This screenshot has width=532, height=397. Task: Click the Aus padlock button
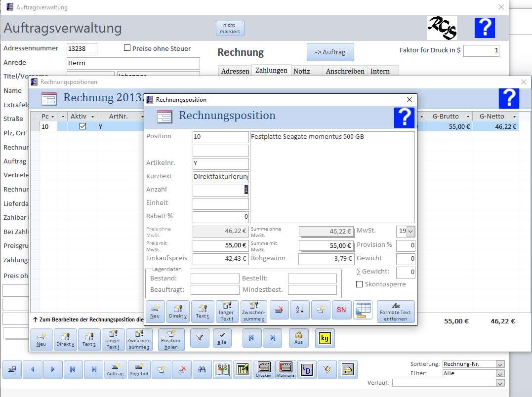298,339
